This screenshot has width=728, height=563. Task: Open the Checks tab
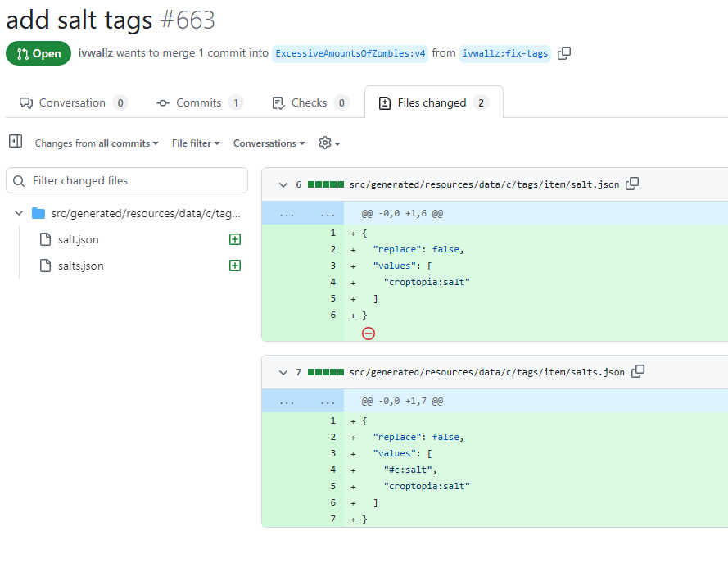pos(309,102)
